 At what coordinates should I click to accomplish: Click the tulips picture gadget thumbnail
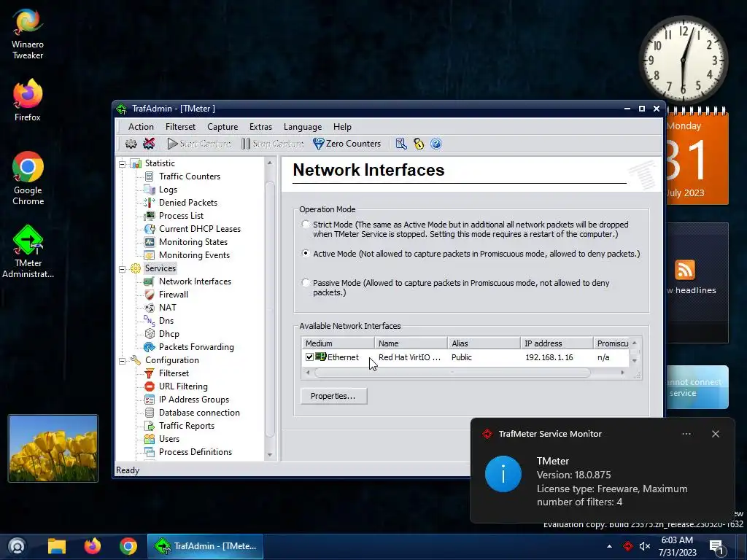[x=53, y=448]
